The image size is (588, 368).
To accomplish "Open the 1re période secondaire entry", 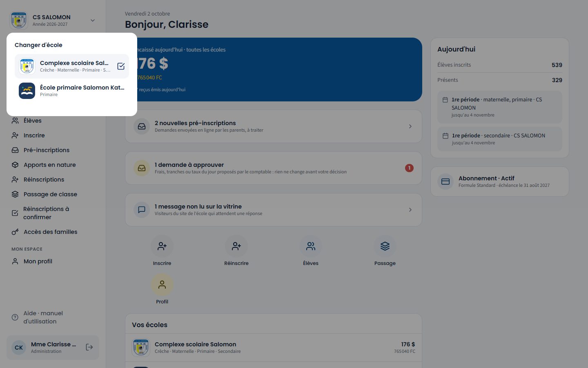I will (500, 139).
